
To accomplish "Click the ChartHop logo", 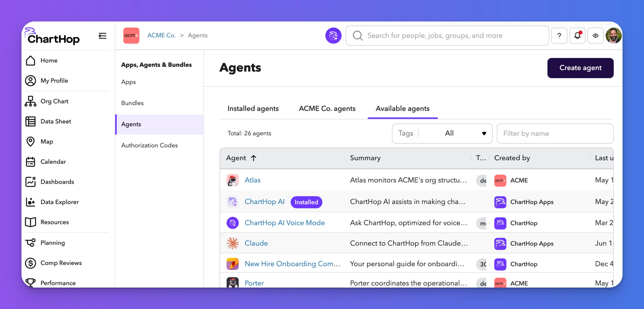I will click(x=52, y=36).
